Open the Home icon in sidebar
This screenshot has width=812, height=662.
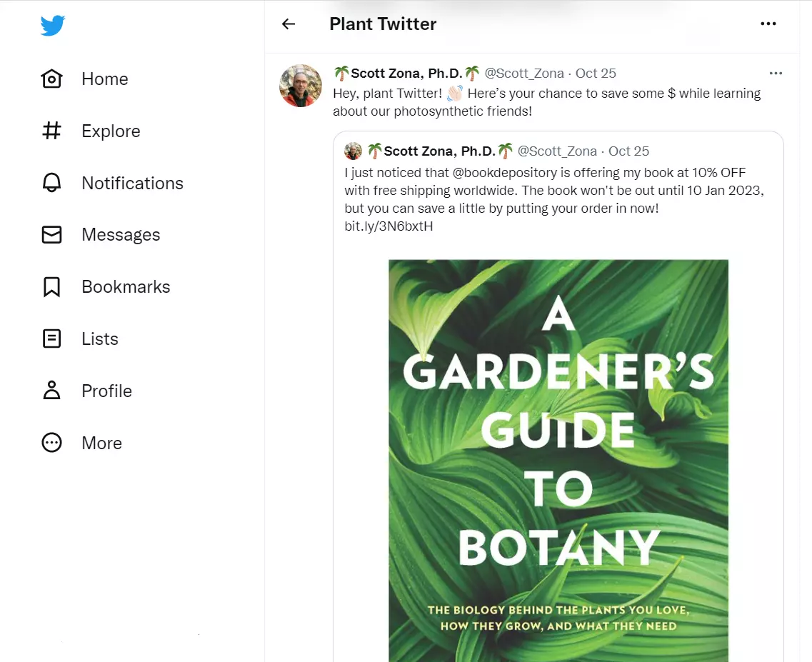[x=52, y=79]
